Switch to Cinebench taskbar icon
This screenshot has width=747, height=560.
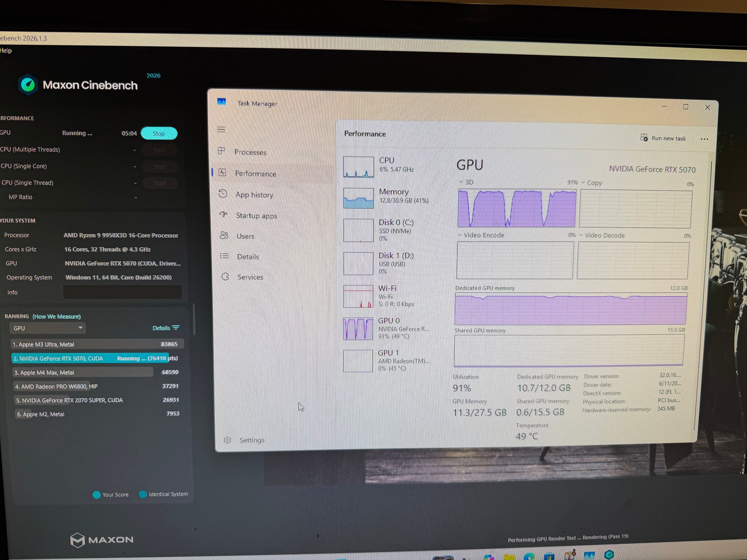609,555
